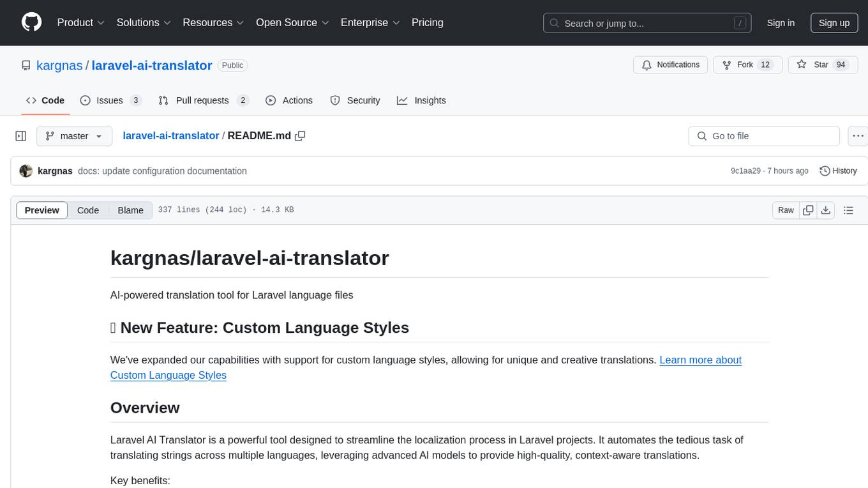Copy the README.md file path
Image resolution: width=868 pixels, height=488 pixels.
300,136
